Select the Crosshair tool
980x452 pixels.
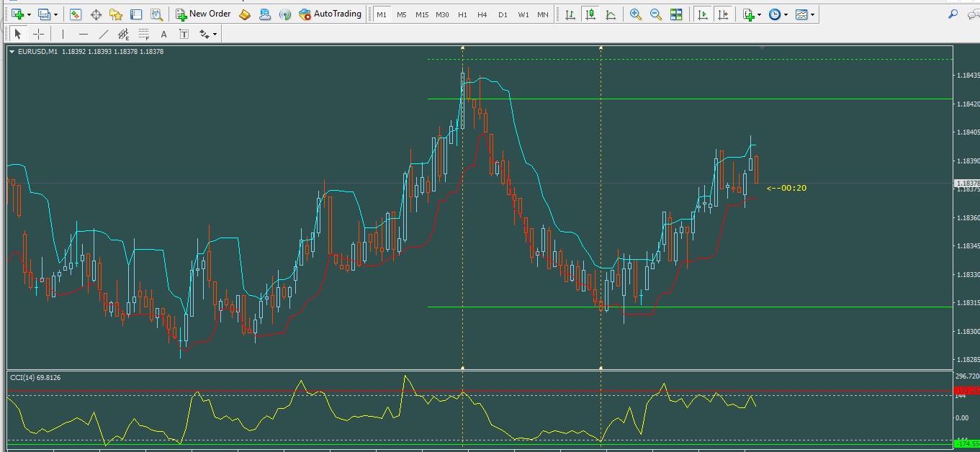click(x=38, y=34)
